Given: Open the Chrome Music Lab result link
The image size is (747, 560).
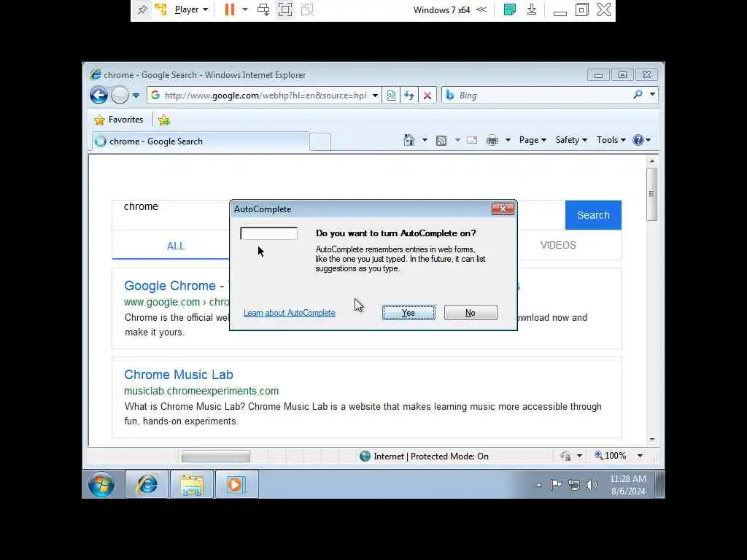Looking at the screenshot, I should click(x=179, y=375).
